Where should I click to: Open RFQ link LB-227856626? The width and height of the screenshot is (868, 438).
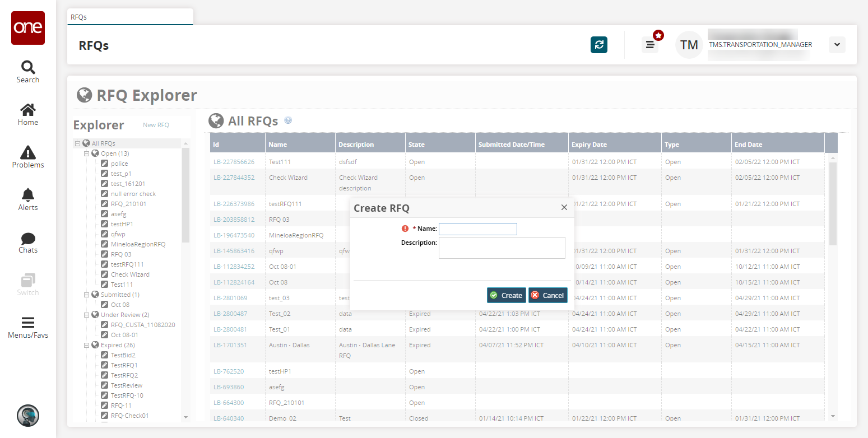(234, 162)
